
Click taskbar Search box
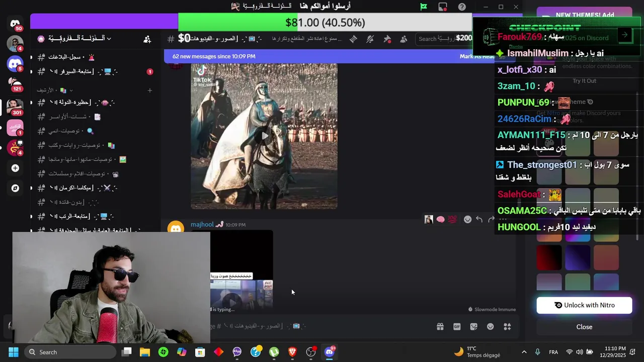pyautogui.click(x=70, y=352)
